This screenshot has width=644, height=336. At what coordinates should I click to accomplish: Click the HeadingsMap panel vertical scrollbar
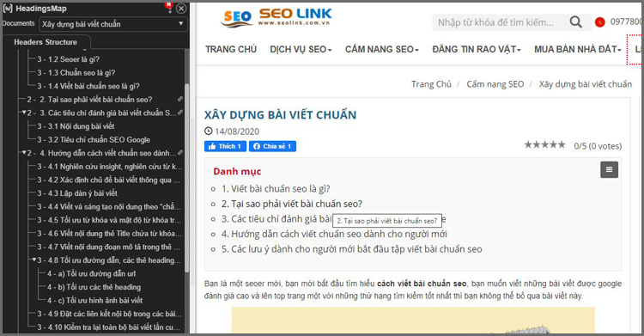point(187,178)
